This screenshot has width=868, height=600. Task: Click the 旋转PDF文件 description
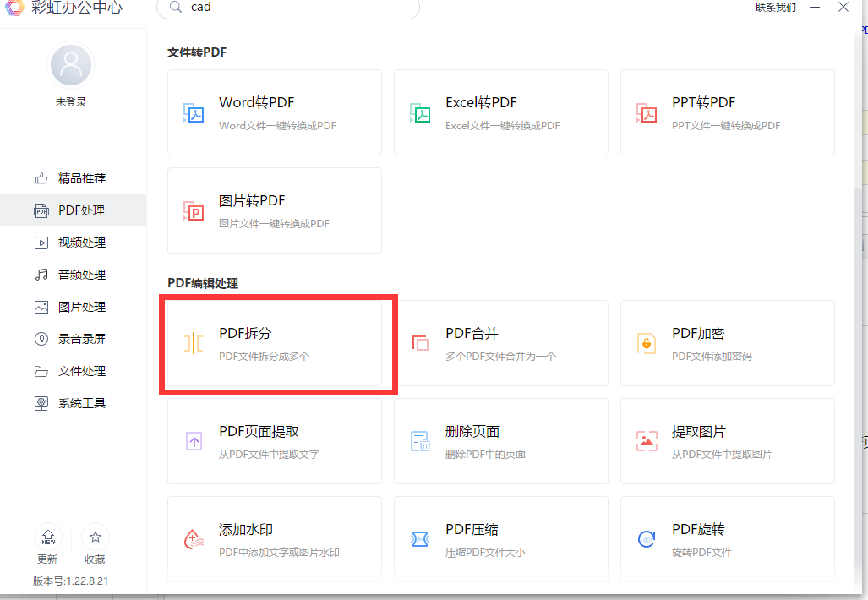coord(702,553)
